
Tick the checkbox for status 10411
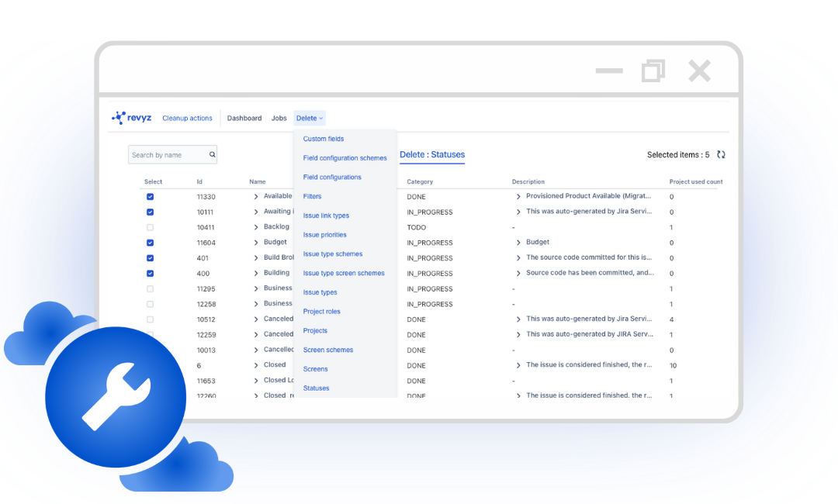click(x=151, y=227)
